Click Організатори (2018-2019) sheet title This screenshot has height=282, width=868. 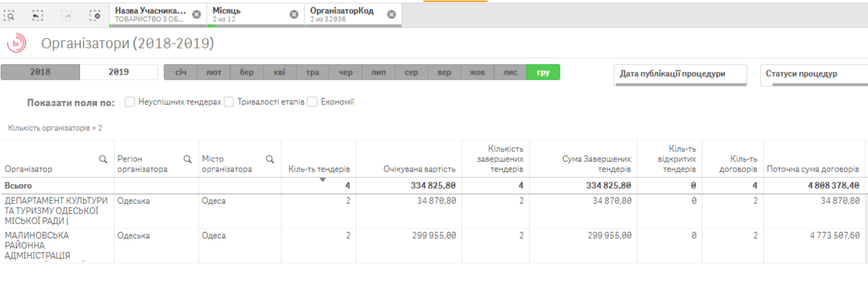128,43
